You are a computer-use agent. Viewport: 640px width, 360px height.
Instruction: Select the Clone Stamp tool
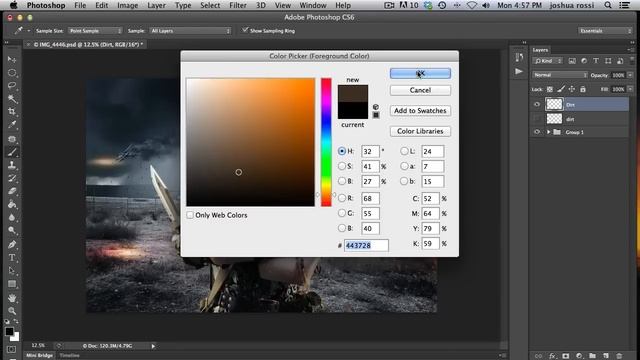12,165
